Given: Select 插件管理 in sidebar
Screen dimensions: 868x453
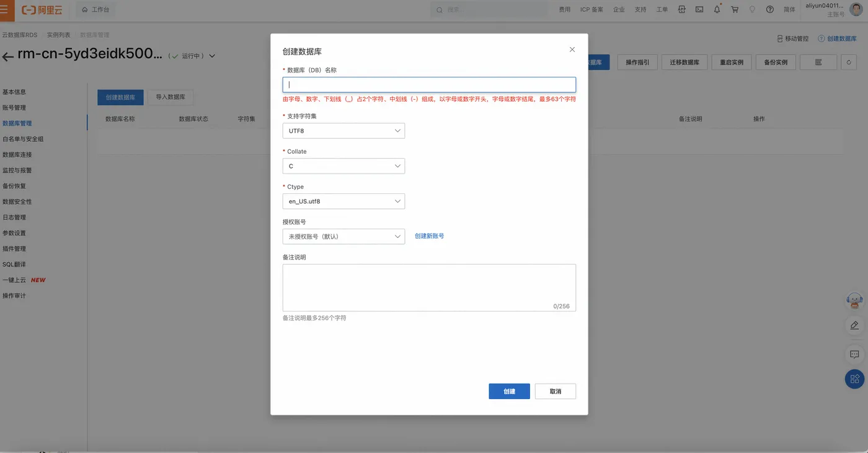Looking at the screenshot, I should coord(14,248).
